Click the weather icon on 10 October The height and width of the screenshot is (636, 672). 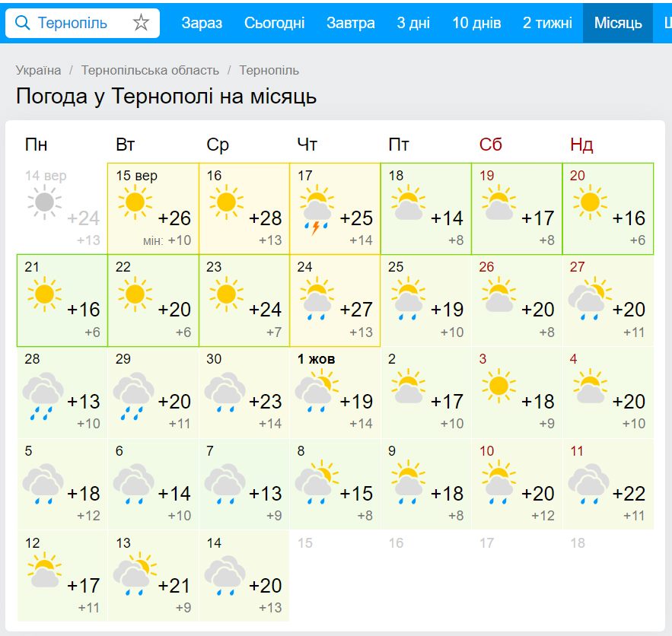(x=498, y=482)
